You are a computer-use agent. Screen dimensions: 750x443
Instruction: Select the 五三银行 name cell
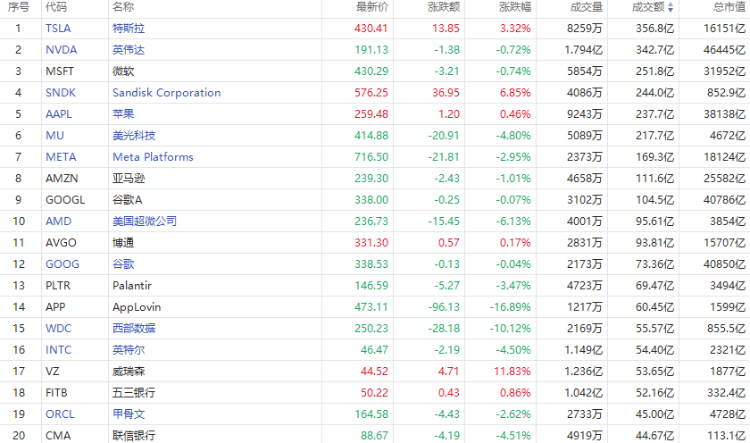pyautogui.click(x=134, y=393)
